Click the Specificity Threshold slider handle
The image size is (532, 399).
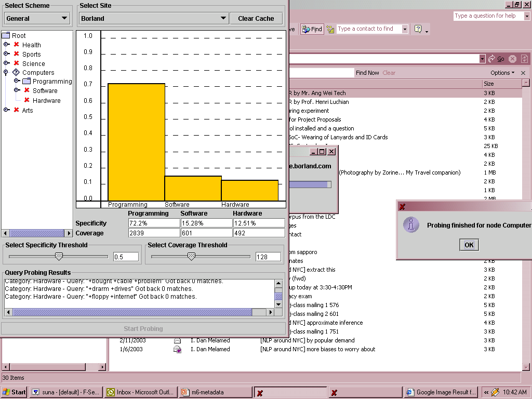(59, 256)
